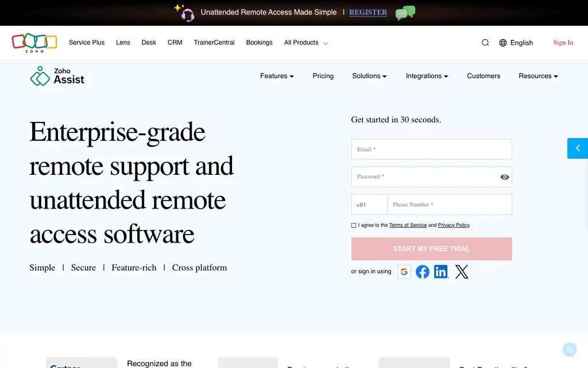Open Lens in top navigation
The height and width of the screenshot is (368, 588).
click(123, 43)
